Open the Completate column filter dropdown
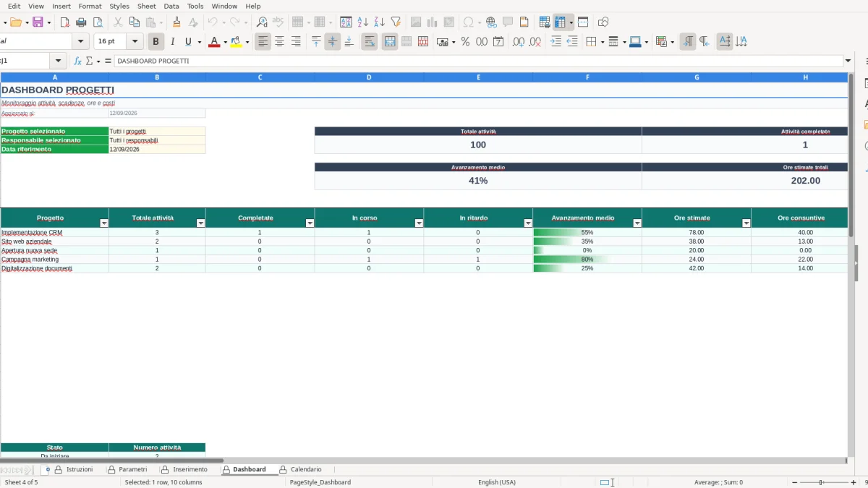The height and width of the screenshot is (488, 868). click(x=310, y=223)
